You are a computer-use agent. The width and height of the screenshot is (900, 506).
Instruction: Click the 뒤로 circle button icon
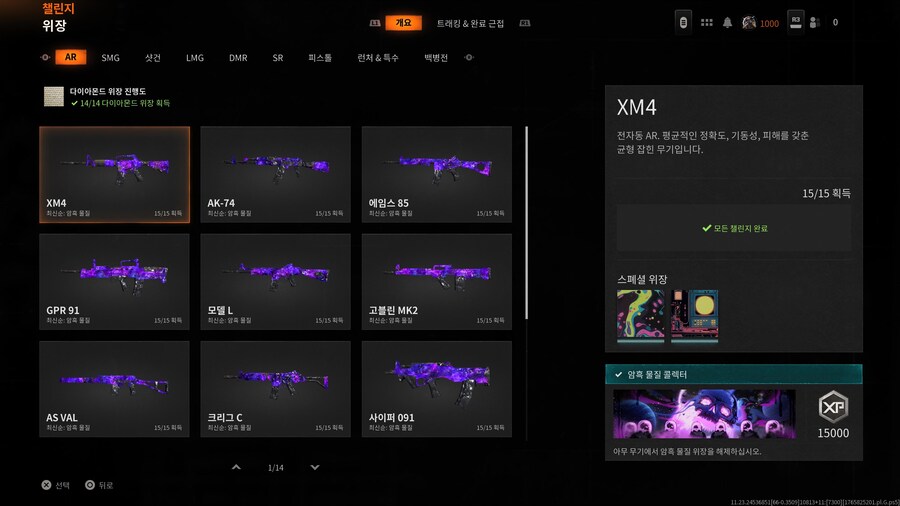pyautogui.click(x=90, y=485)
